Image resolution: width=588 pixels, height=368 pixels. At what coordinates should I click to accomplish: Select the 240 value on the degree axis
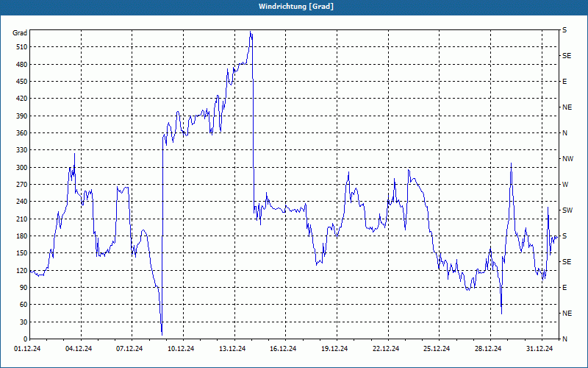22,202
